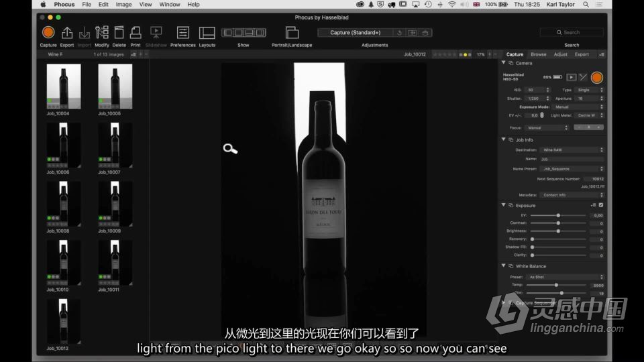644x362 pixels.
Task: Open the Light Meter Centre W dropdown
Action: [590, 116]
